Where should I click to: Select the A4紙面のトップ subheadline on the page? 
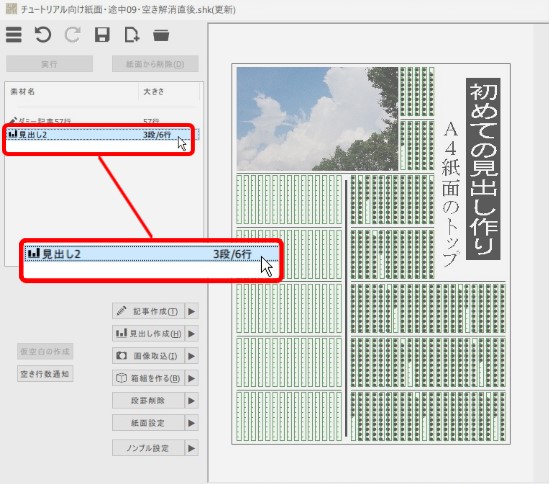[x=451, y=195]
